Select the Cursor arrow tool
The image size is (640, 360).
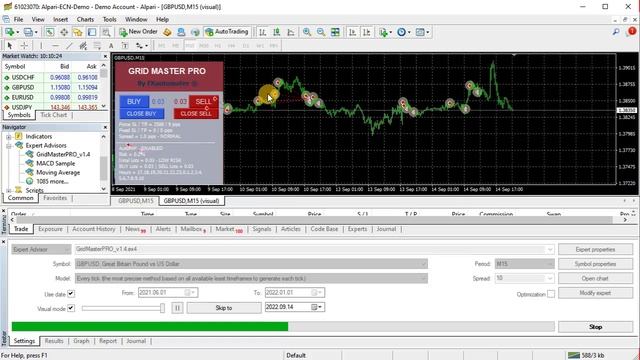tap(10, 46)
